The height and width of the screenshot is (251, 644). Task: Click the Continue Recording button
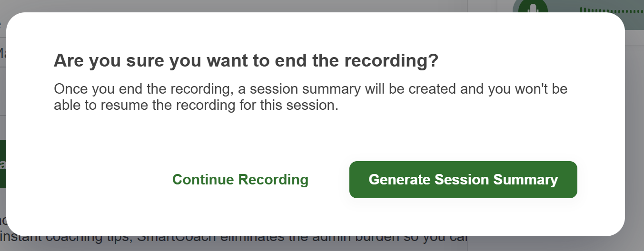(x=240, y=180)
